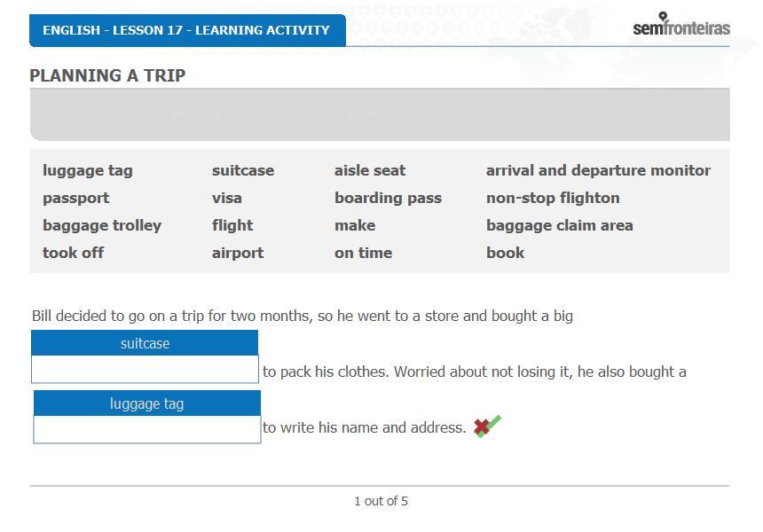Click the word 'took off'
This screenshot has height=532, width=763.
coord(73,253)
